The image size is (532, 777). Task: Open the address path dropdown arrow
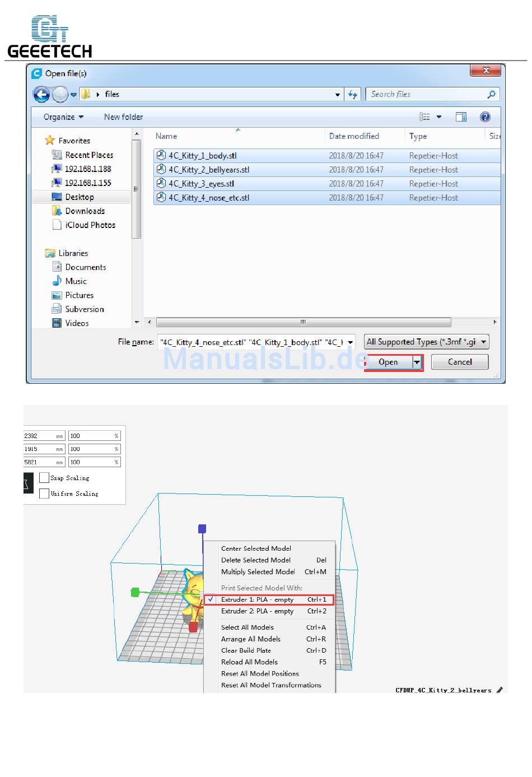[x=337, y=95]
